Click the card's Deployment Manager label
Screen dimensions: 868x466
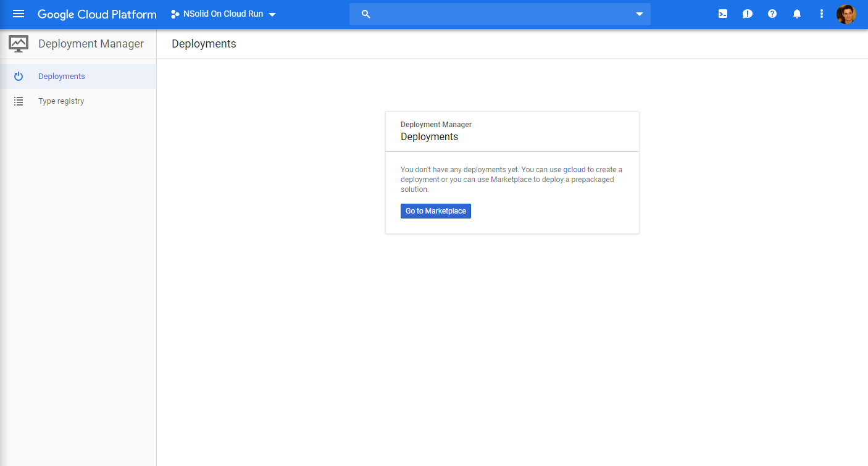(x=436, y=125)
